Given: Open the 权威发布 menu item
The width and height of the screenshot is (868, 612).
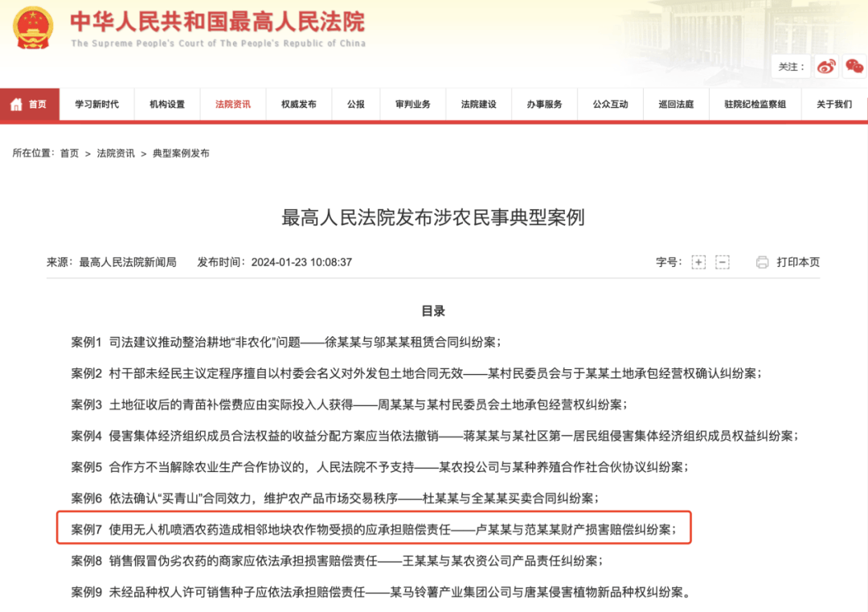Looking at the screenshot, I should tap(299, 105).
